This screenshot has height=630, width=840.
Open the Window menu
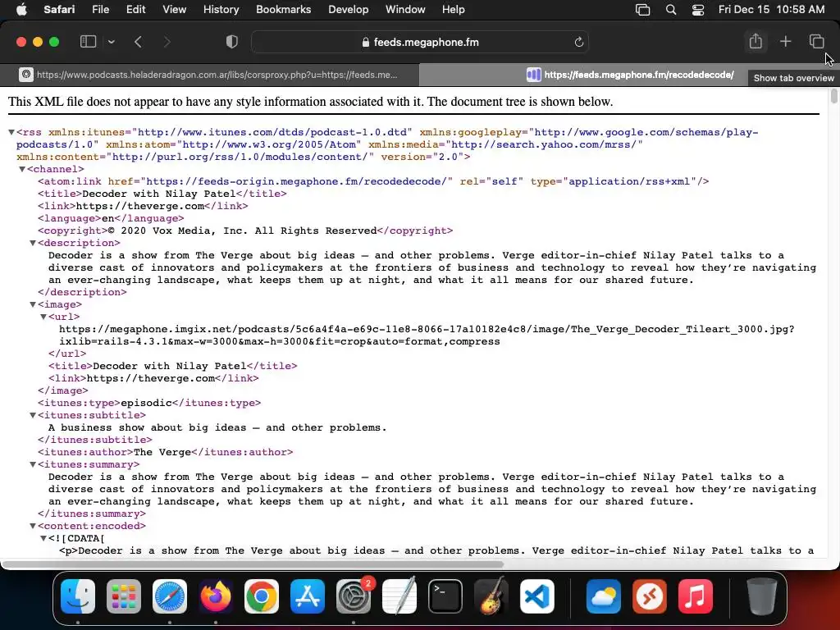(405, 9)
